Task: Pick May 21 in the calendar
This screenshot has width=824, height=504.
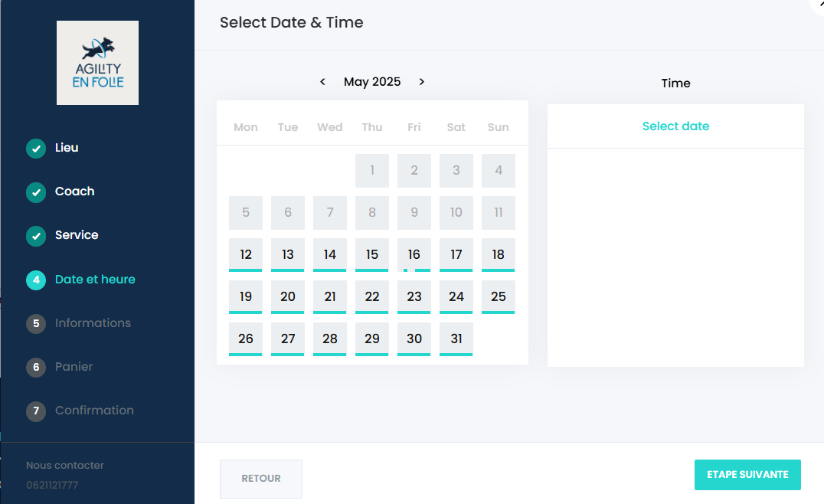Action: (x=329, y=297)
